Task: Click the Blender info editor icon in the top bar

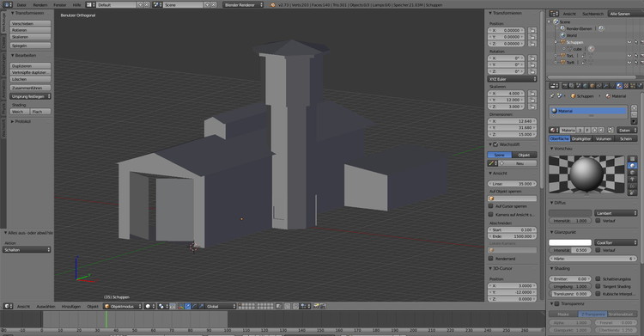Action: point(8,5)
